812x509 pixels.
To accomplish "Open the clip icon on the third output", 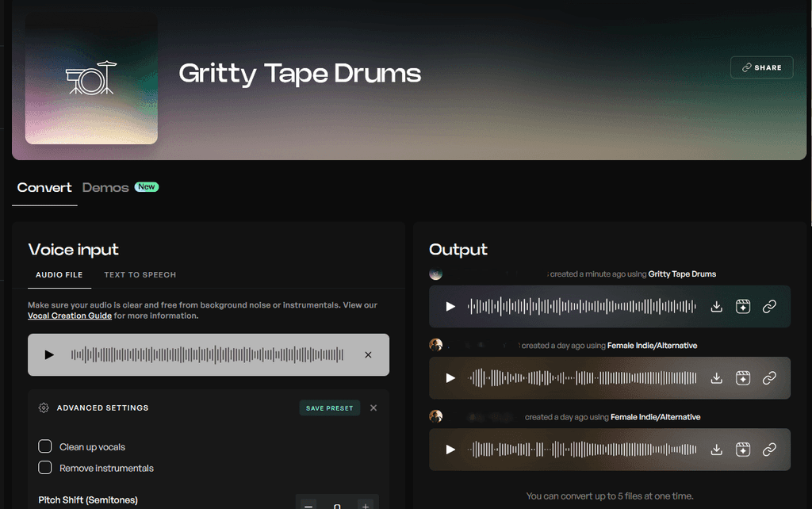I will click(x=743, y=450).
